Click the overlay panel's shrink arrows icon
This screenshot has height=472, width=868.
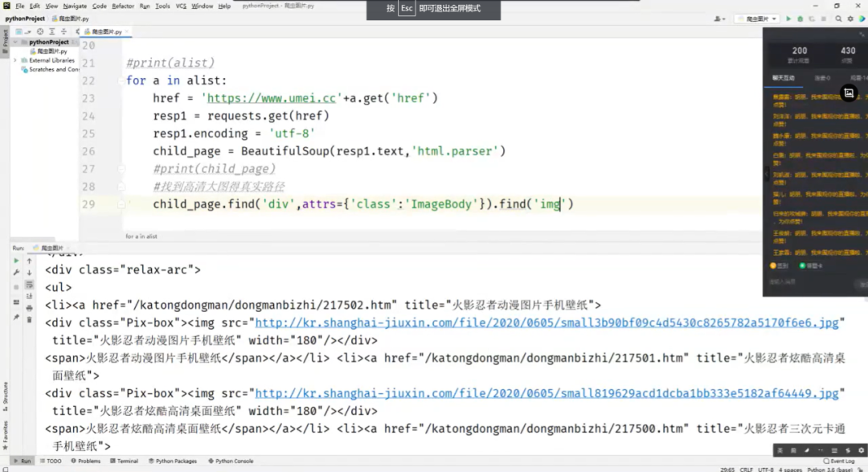click(x=862, y=35)
